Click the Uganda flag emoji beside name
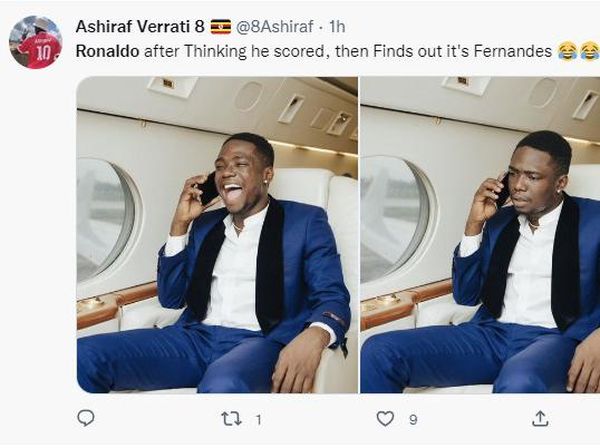 click(x=221, y=27)
